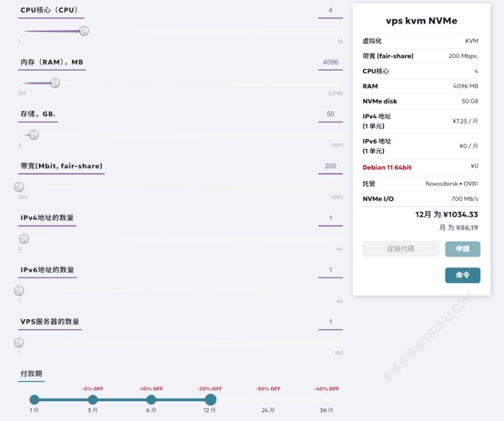Select the 6 month payment period

[151, 400]
